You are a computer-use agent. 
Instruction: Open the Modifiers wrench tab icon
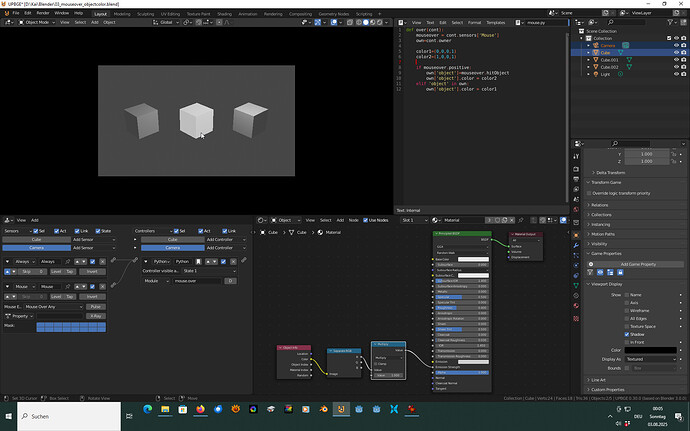coord(576,245)
